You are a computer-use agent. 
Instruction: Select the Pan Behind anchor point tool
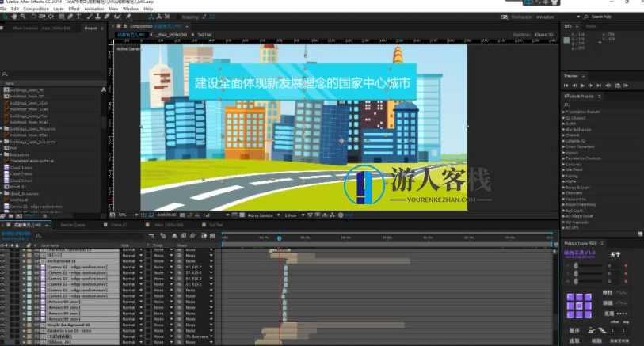(51, 17)
